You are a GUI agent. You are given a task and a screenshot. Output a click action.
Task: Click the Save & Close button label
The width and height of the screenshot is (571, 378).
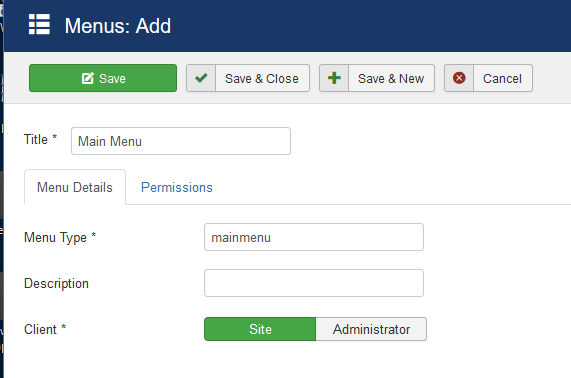point(262,78)
